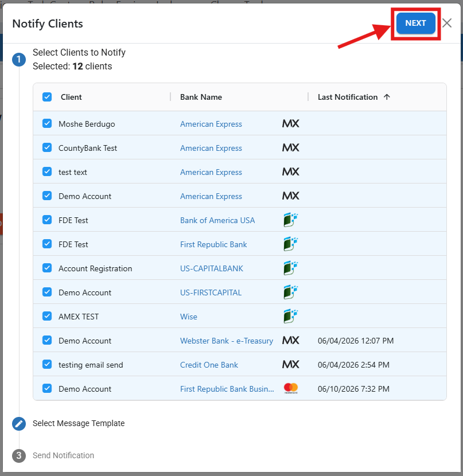This screenshot has height=476, width=463.
Task: Click the 'testing email send' client name
Action: pos(91,365)
